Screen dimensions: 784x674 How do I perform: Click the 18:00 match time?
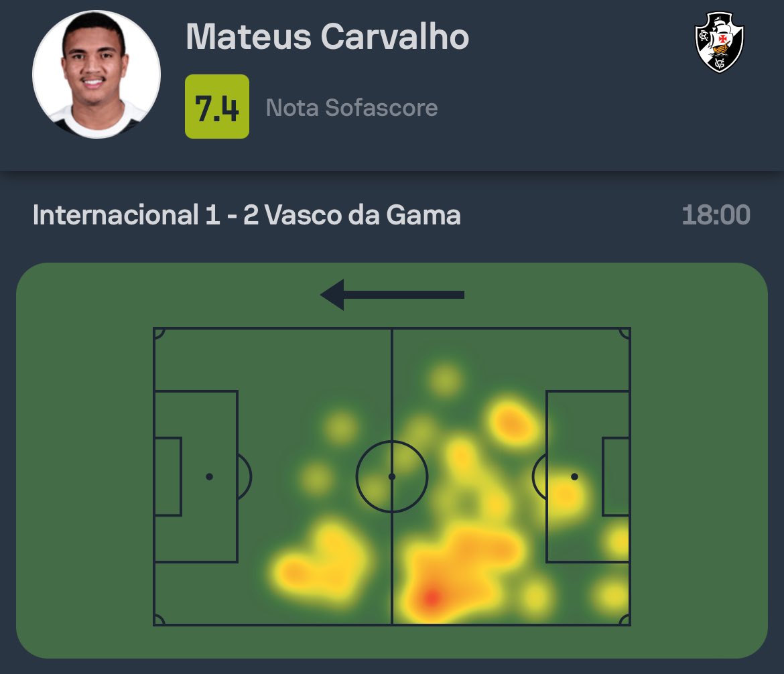point(716,216)
